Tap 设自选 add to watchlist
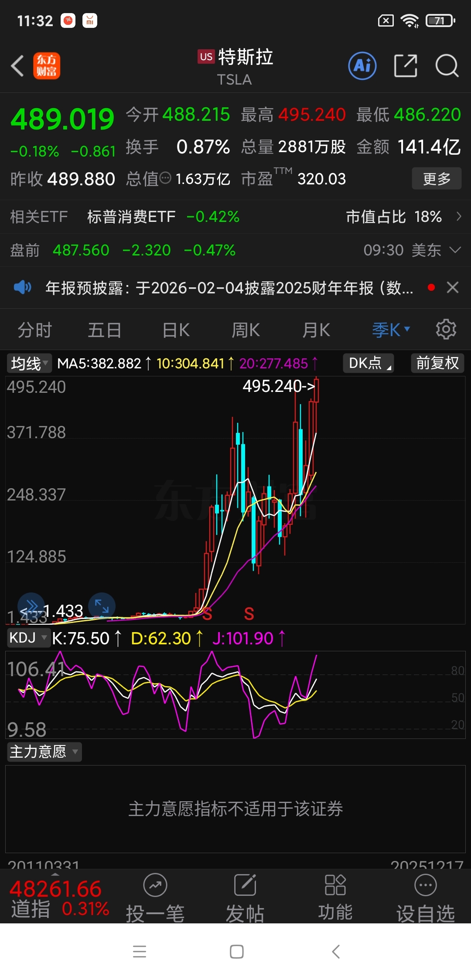The image size is (471, 980). click(x=426, y=898)
